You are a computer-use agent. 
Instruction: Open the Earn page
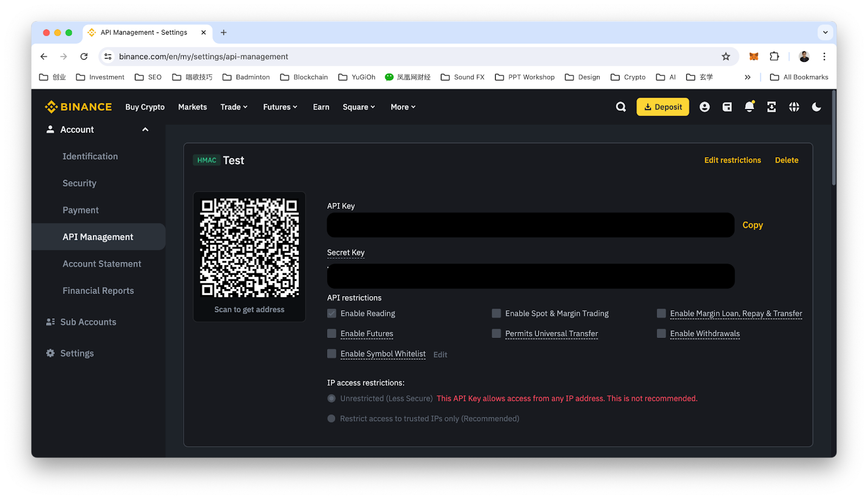pyautogui.click(x=321, y=107)
